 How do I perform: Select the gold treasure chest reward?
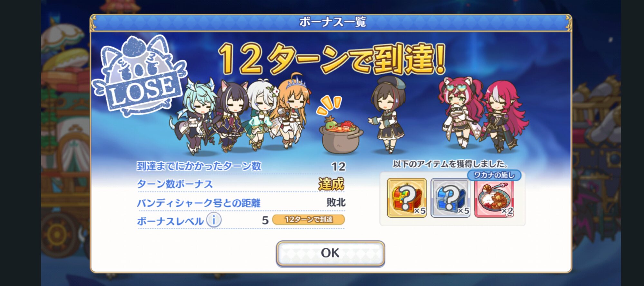(407, 198)
